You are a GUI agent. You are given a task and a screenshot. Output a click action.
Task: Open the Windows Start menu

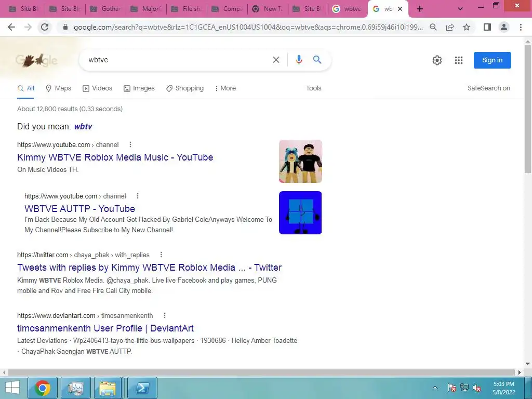12,388
